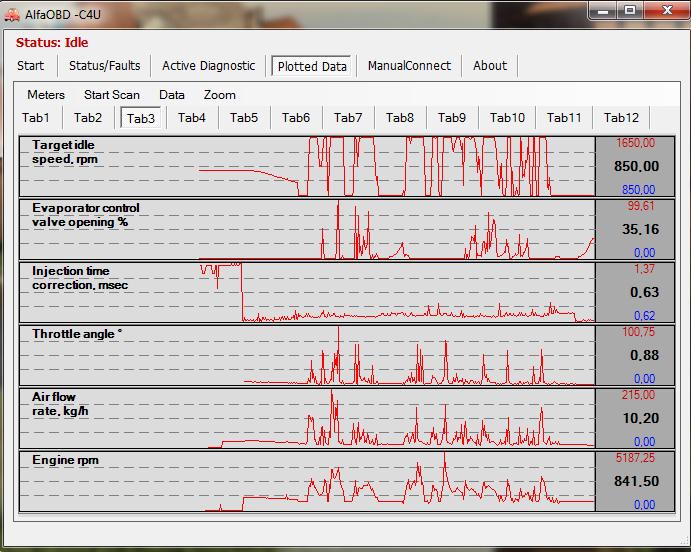Select Tab3
This screenshot has width=691, height=552.
click(141, 118)
